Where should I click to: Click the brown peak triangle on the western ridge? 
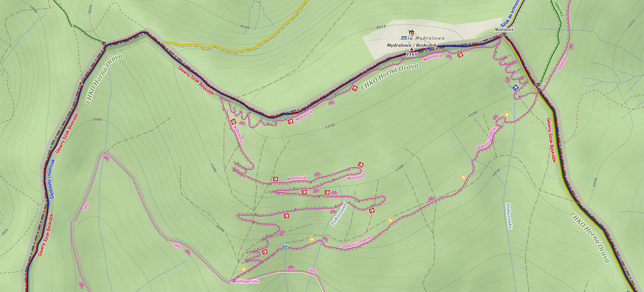point(81,83)
